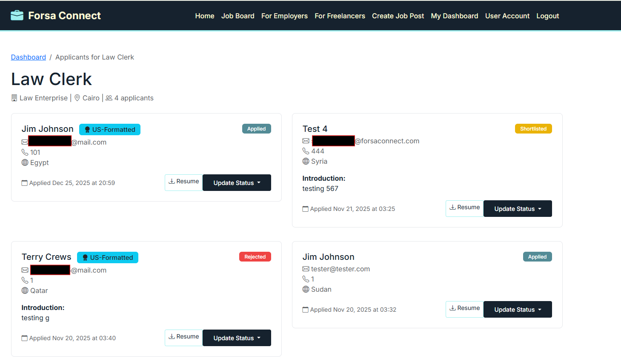Click the Shortlisted status badge on Test 4
The image size is (621, 364).
(x=533, y=128)
